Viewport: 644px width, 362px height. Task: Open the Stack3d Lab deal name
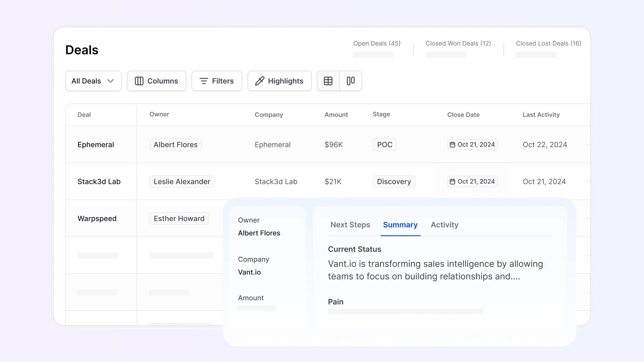click(99, 181)
